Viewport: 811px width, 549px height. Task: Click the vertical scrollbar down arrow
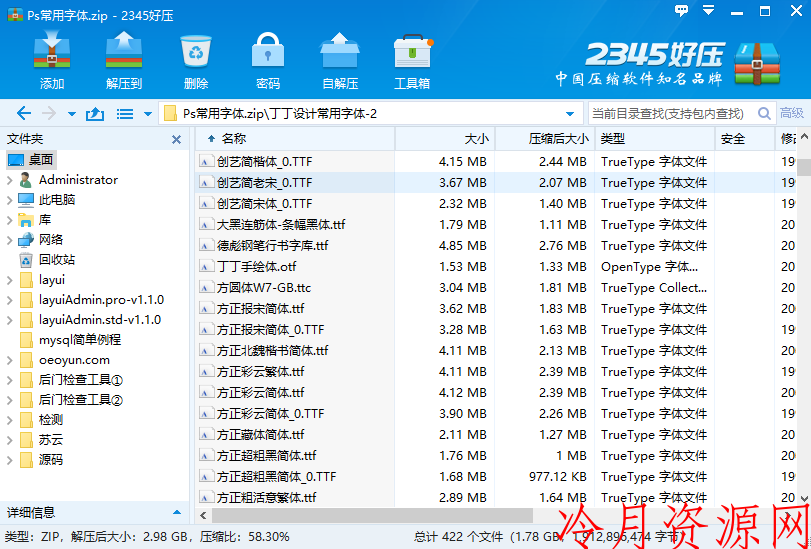[804, 499]
